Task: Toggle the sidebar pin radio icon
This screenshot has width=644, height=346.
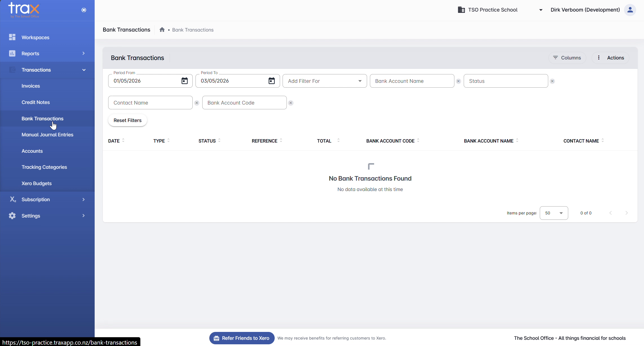Action: 84,10
